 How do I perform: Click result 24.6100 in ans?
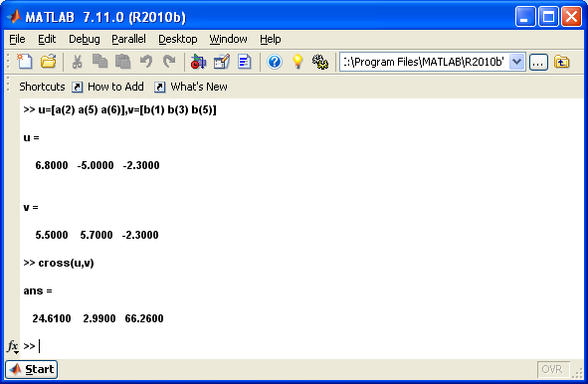(52, 318)
